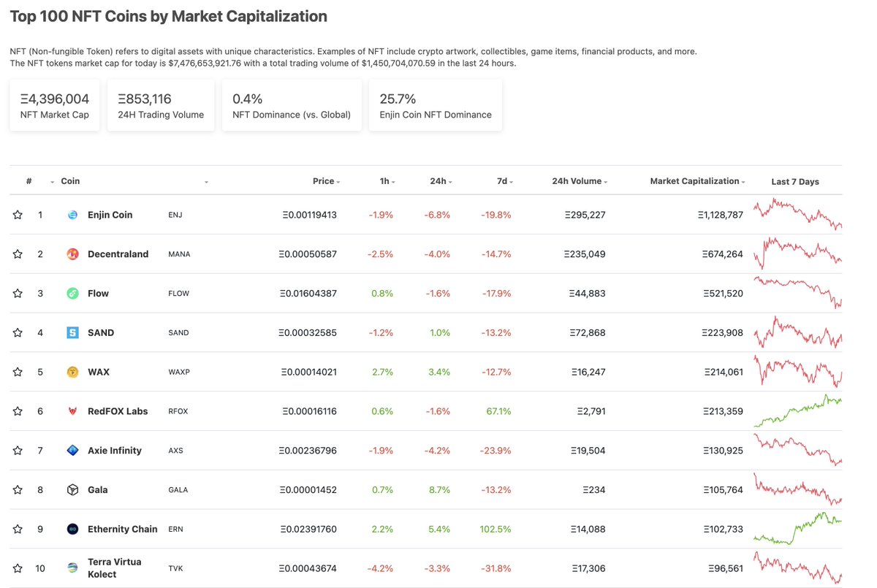Image resolution: width=877 pixels, height=588 pixels.
Task: Click the RFOX ticker symbol
Action: coord(178,411)
